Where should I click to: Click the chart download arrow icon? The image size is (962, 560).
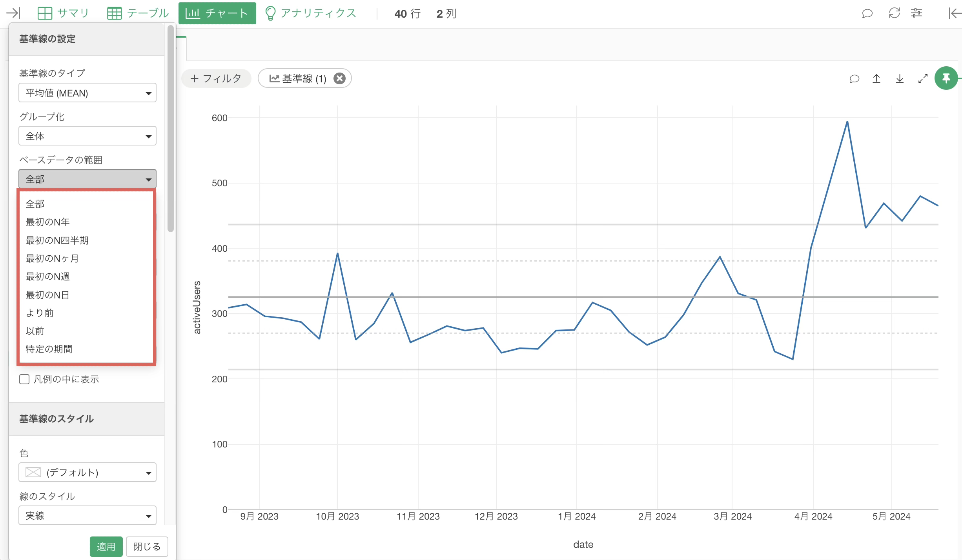click(900, 79)
